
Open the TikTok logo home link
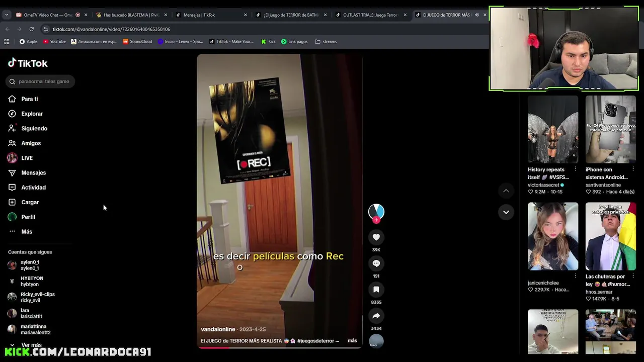28,63
